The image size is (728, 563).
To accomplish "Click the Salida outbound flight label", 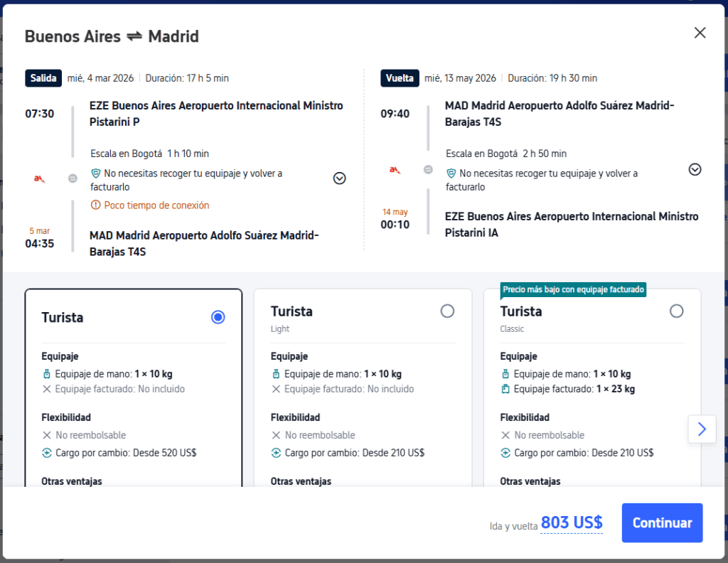I will 43,78.
